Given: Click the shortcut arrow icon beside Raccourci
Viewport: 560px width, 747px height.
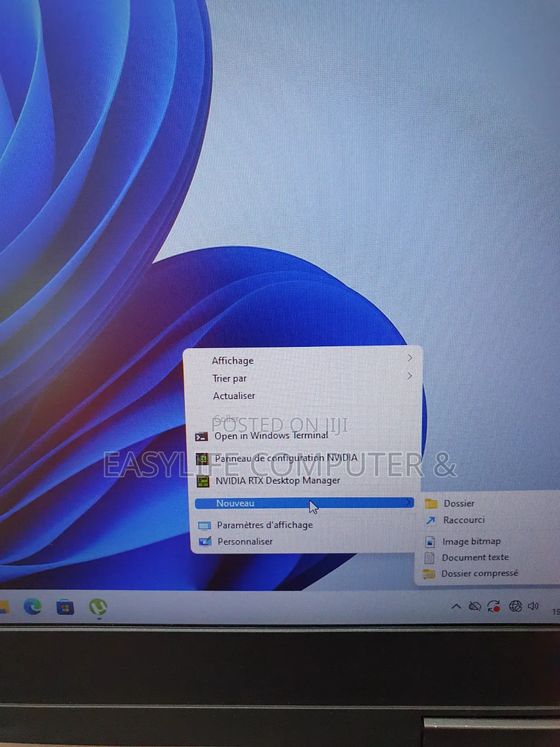Looking at the screenshot, I should pos(431,520).
